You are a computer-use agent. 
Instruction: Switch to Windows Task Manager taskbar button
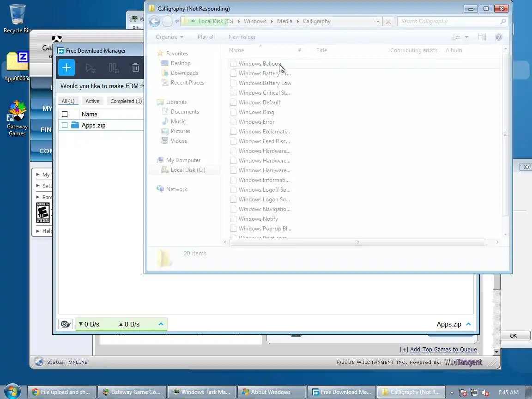202,392
